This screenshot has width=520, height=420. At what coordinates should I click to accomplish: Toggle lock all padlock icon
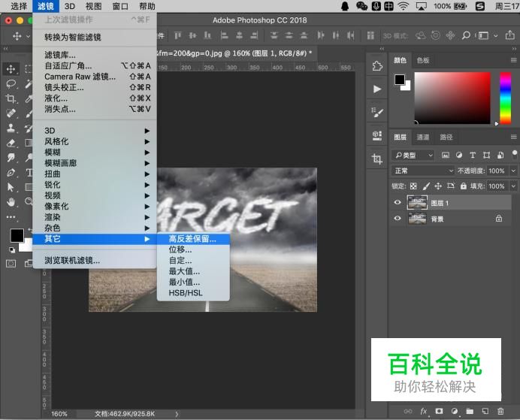coord(464,186)
